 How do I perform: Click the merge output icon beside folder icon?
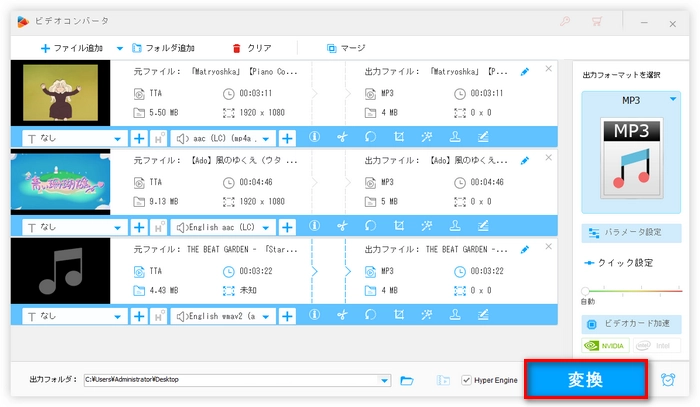(x=443, y=380)
